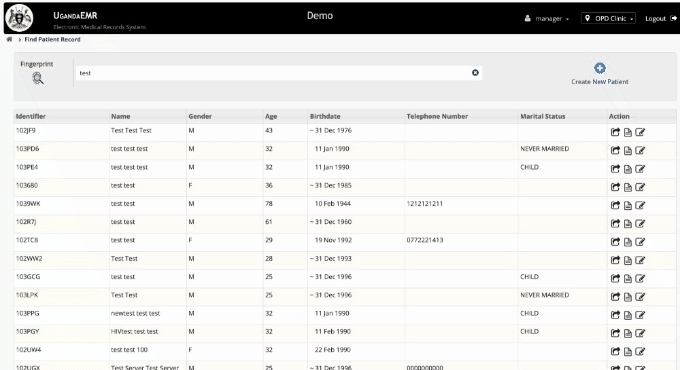Click the home icon in breadcrumb
The width and height of the screenshot is (680, 370).
point(9,39)
